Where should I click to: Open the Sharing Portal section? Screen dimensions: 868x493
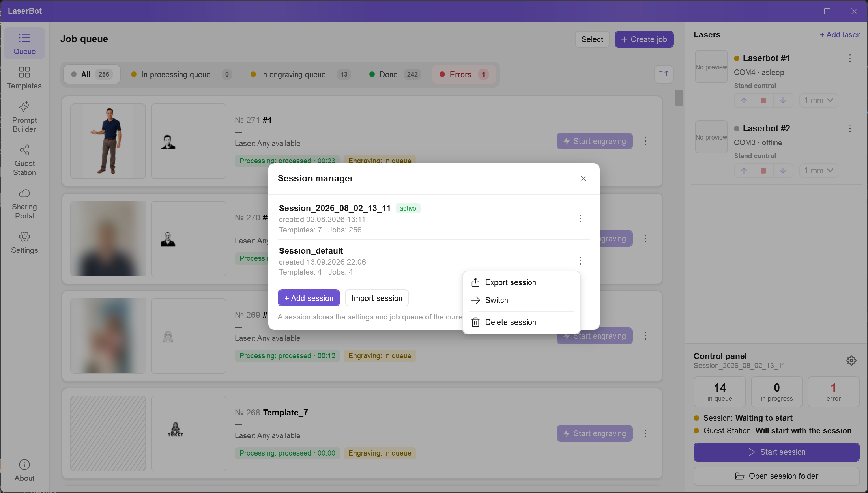24,204
